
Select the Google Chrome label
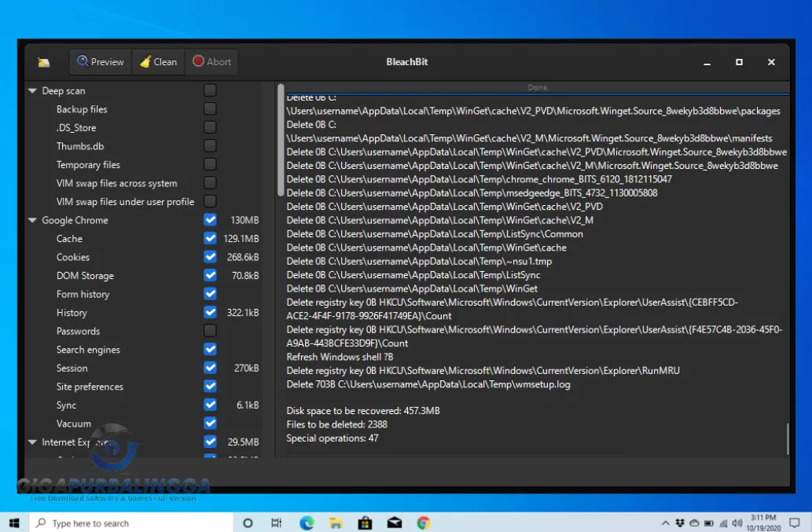tap(75, 220)
